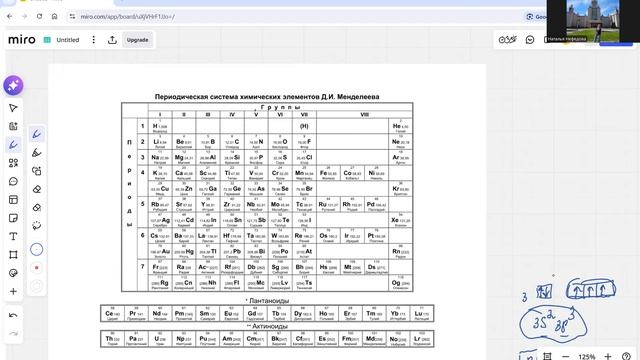
Task: Click the H hydrogen cell
Action: tap(160, 126)
